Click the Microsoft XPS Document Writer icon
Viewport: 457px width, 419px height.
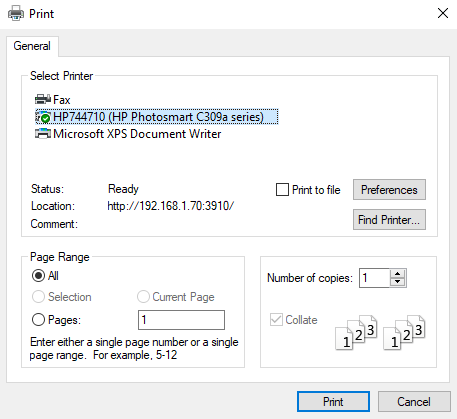click(x=43, y=134)
